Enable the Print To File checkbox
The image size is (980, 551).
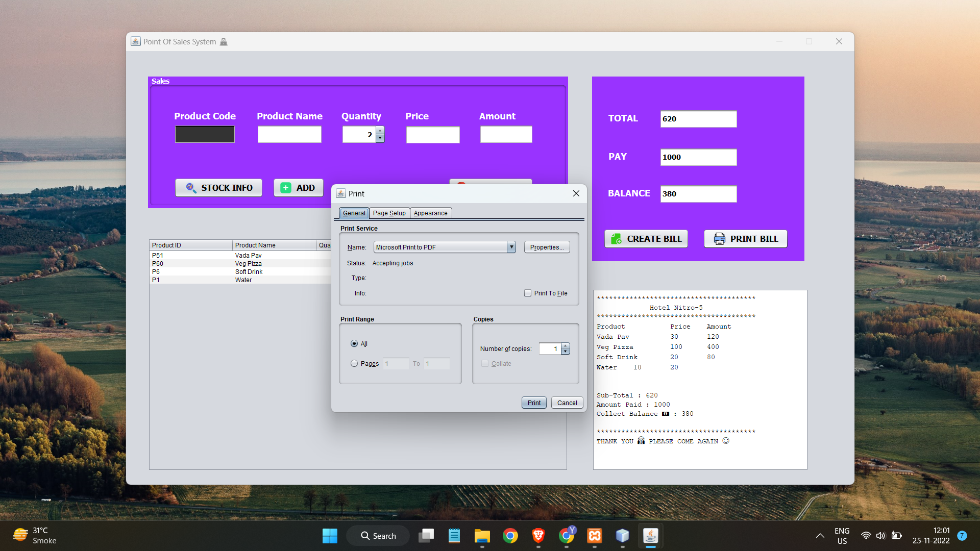tap(528, 293)
